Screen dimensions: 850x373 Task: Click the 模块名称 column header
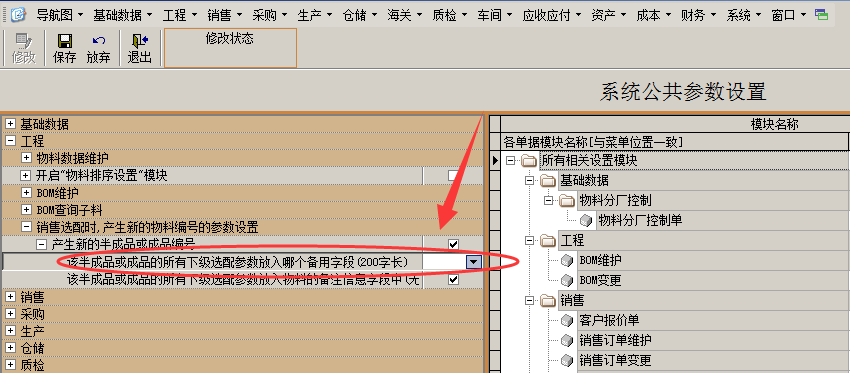tap(775, 124)
